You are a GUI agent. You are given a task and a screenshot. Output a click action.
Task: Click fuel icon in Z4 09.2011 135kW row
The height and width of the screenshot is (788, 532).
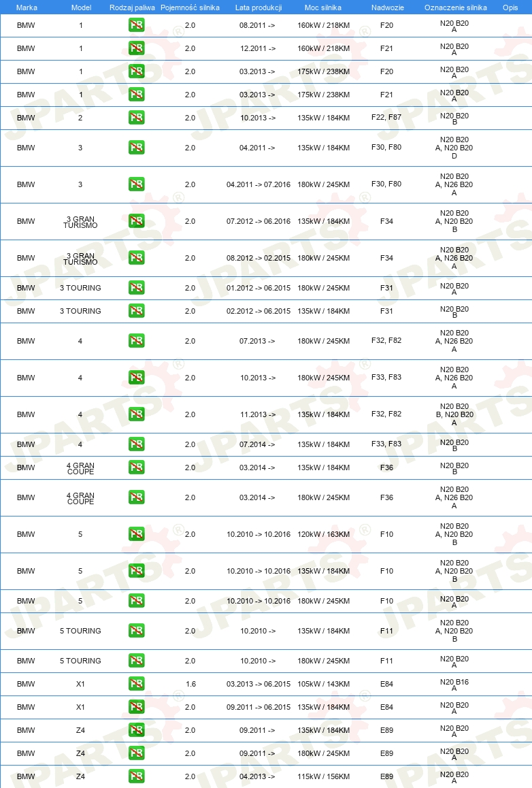(136, 730)
